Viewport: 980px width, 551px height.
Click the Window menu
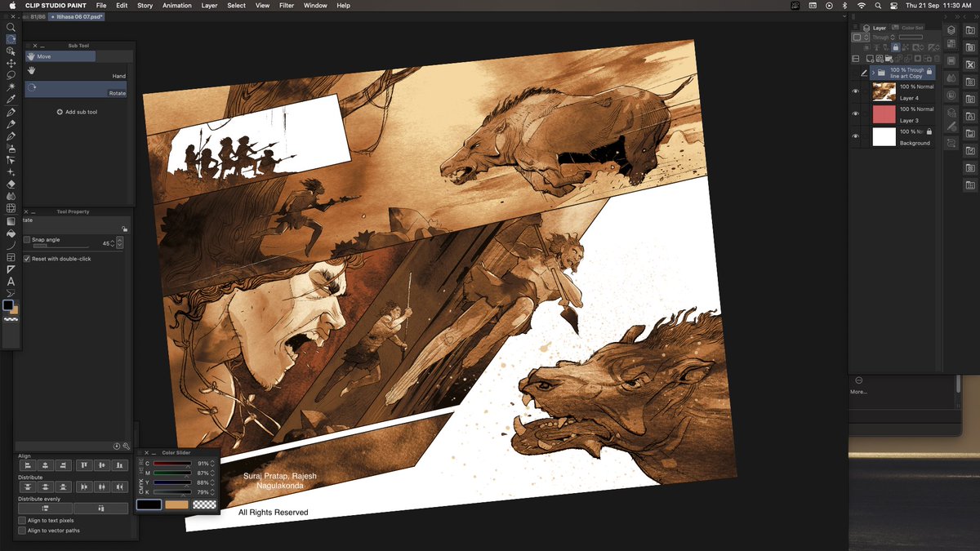314,6
